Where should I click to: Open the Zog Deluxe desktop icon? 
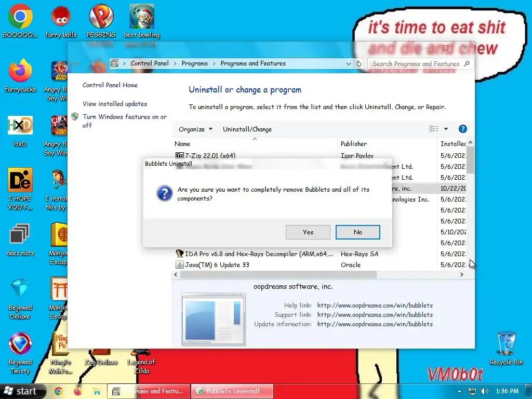(x=101, y=357)
